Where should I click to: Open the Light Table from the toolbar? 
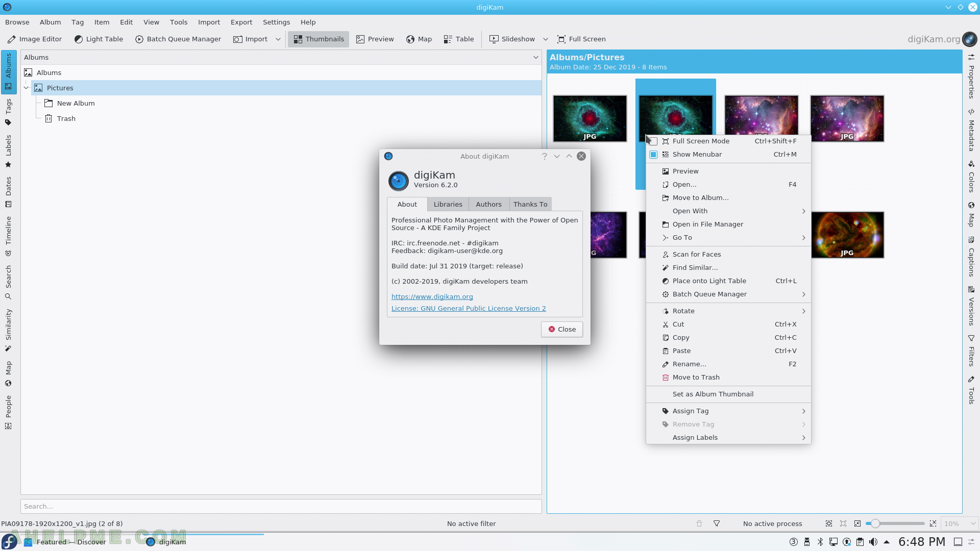99,39
